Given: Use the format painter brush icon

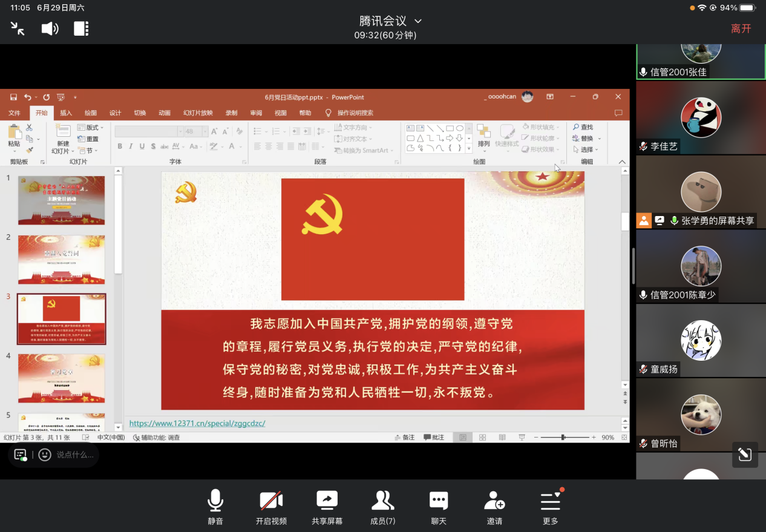Looking at the screenshot, I should 29,150.
